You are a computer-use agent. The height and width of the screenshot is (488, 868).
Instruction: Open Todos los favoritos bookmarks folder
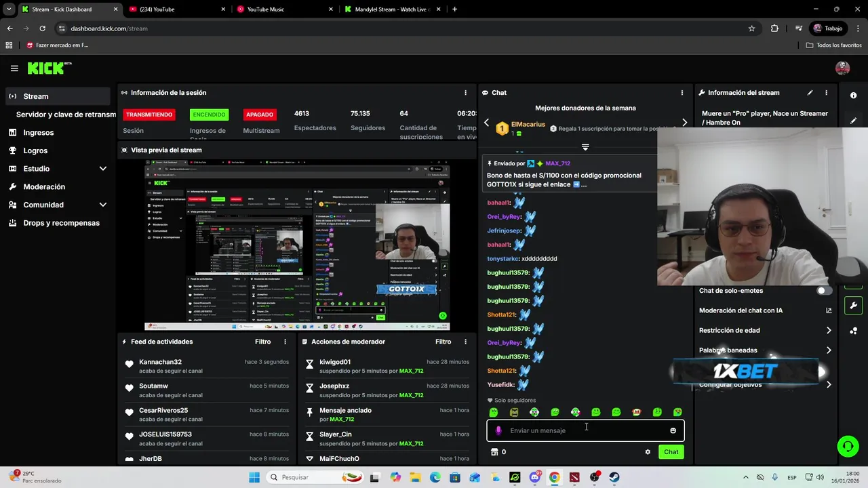(833, 45)
